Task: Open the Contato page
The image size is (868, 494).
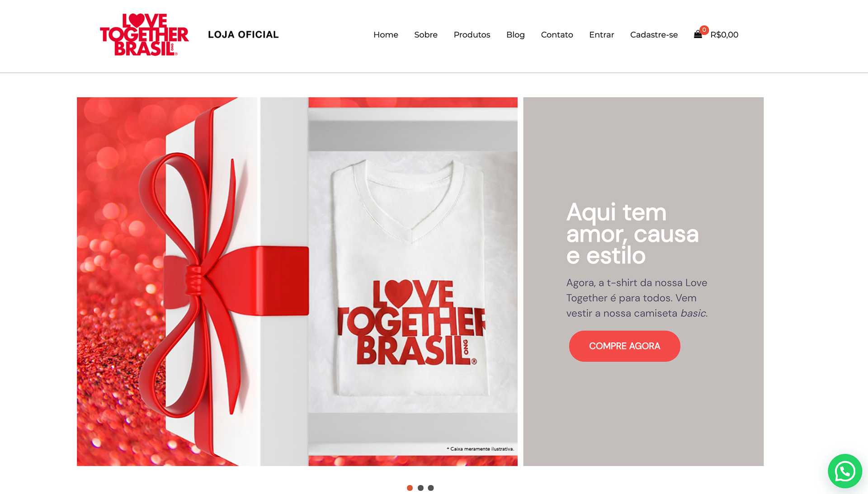Action: point(557,35)
